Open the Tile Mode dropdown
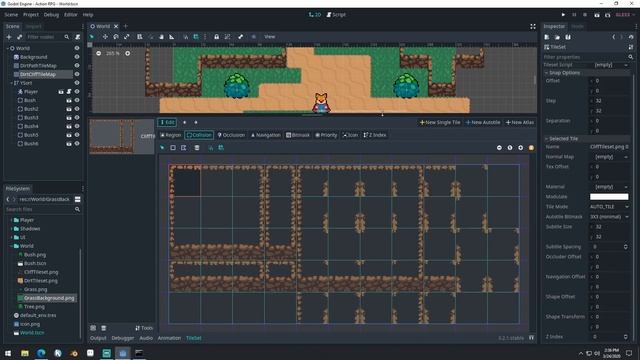This screenshot has height=360, width=640. click(609, 207)
